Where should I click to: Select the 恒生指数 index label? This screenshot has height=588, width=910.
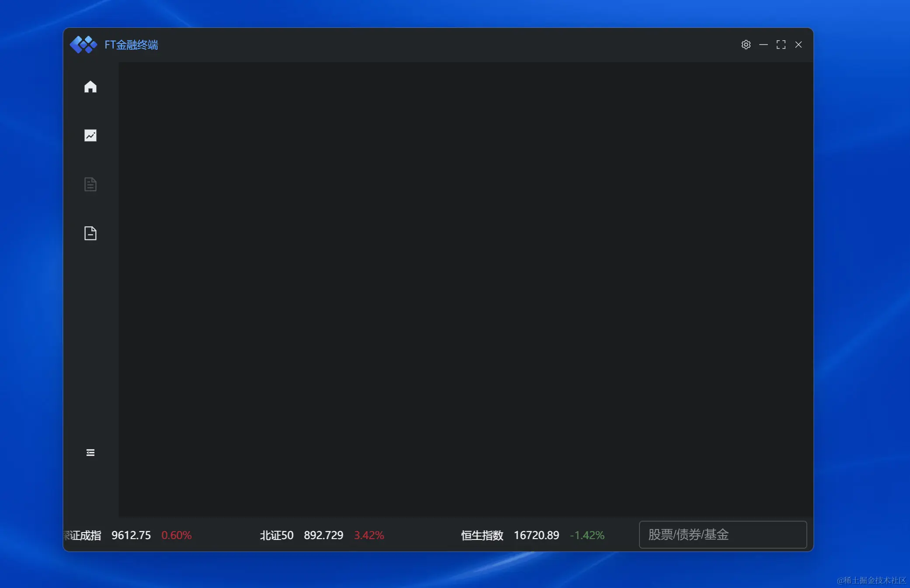tap(482, 535)
